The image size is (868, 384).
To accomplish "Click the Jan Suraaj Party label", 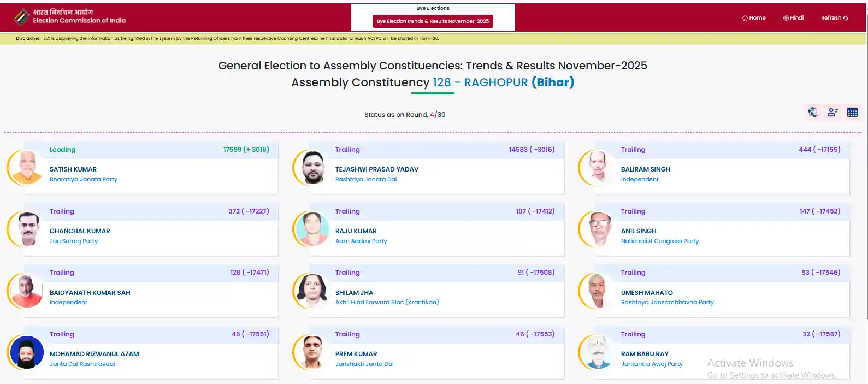I will tap(74, 241).
